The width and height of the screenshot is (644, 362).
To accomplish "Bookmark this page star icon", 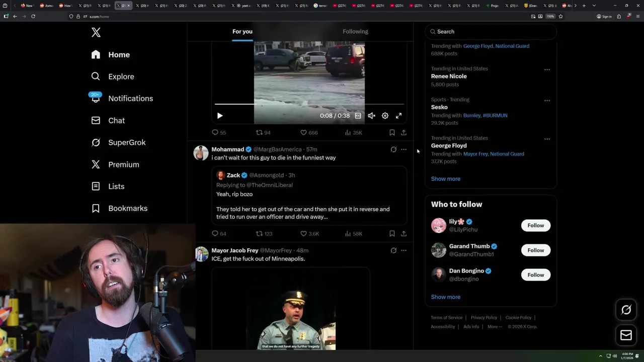I will pyautogui.click(x=560, y=16).
